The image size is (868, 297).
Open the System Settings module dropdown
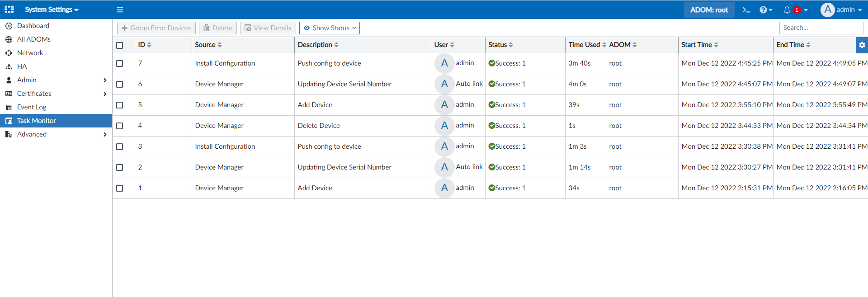(52, 9)
